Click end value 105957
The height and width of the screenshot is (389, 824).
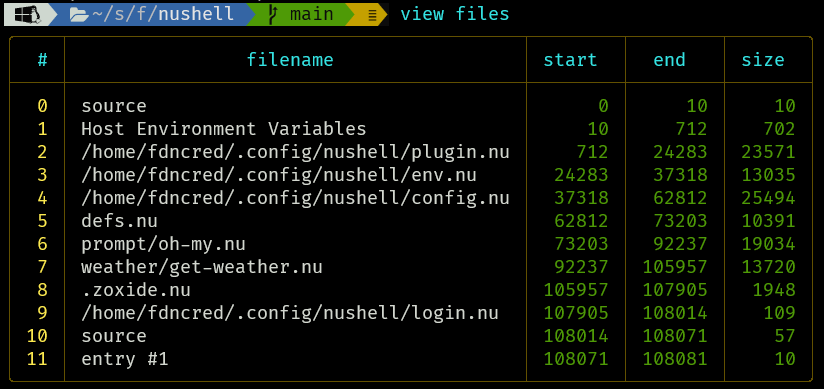[x=675, y=267]
